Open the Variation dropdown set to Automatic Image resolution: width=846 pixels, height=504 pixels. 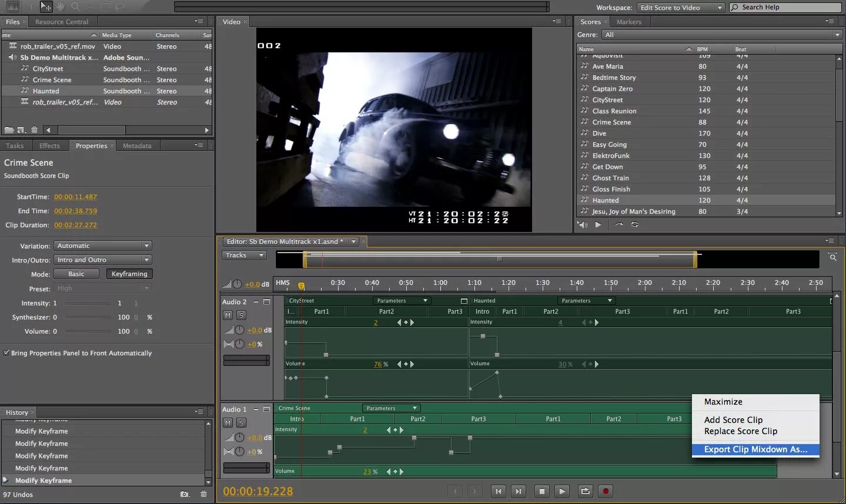(x=103, y=246)
